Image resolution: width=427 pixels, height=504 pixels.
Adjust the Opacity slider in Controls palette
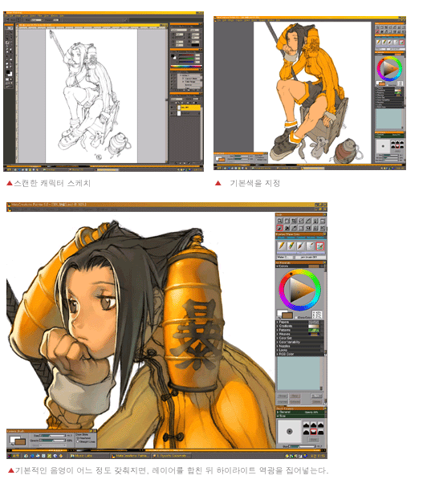pyautogui.click(x=53, y=440)
